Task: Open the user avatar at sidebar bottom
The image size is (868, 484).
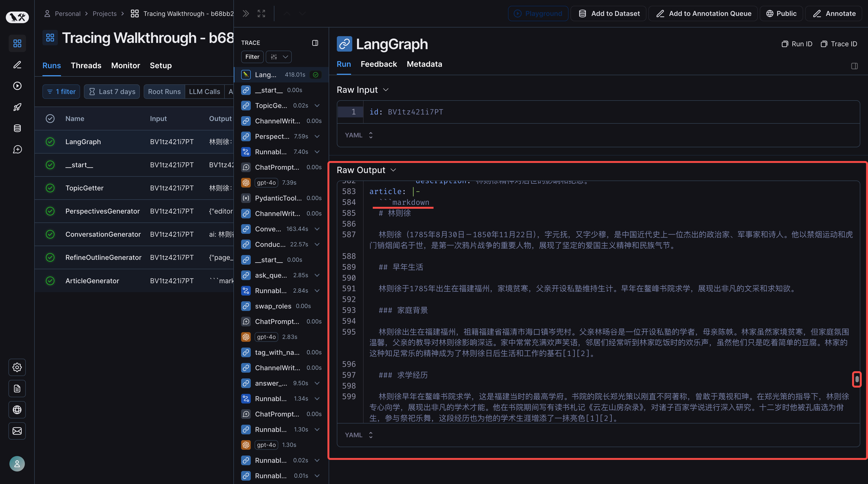Action: click(17, 464)
